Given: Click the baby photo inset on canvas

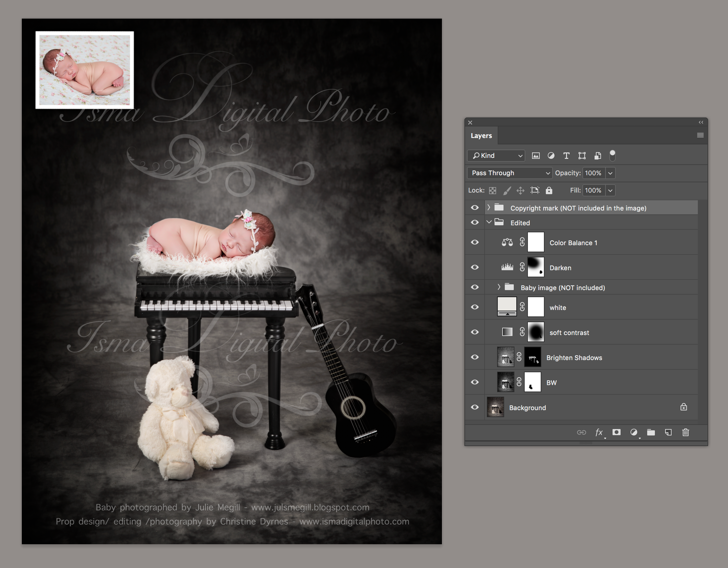Looking at the screenshot, I should 85,70.
